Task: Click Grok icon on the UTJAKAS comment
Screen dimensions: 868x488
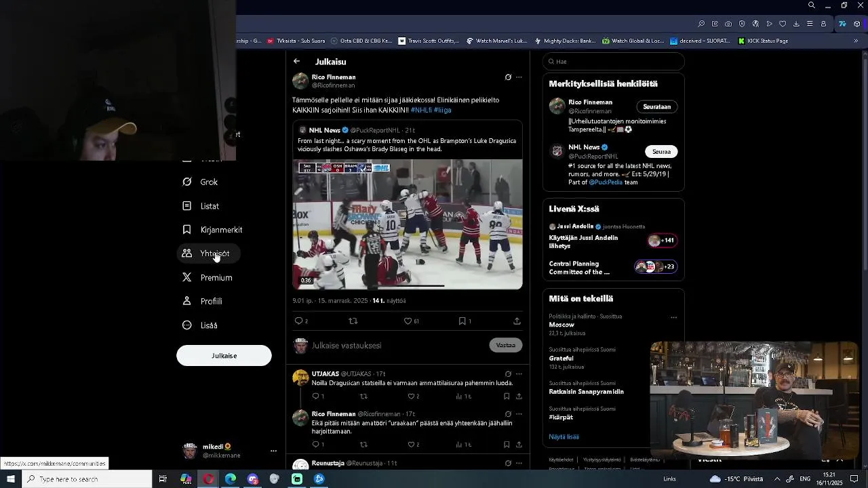Action: point(508,373)
